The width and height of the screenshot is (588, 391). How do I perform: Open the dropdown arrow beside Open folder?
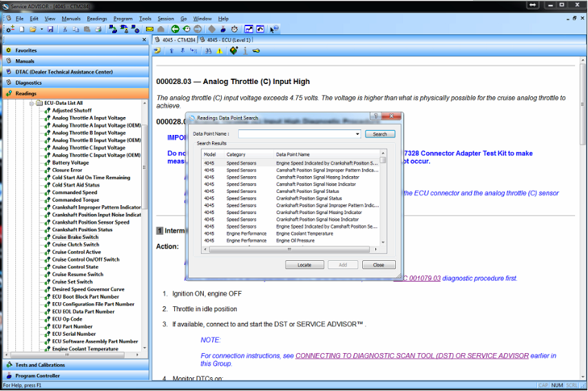41,29
